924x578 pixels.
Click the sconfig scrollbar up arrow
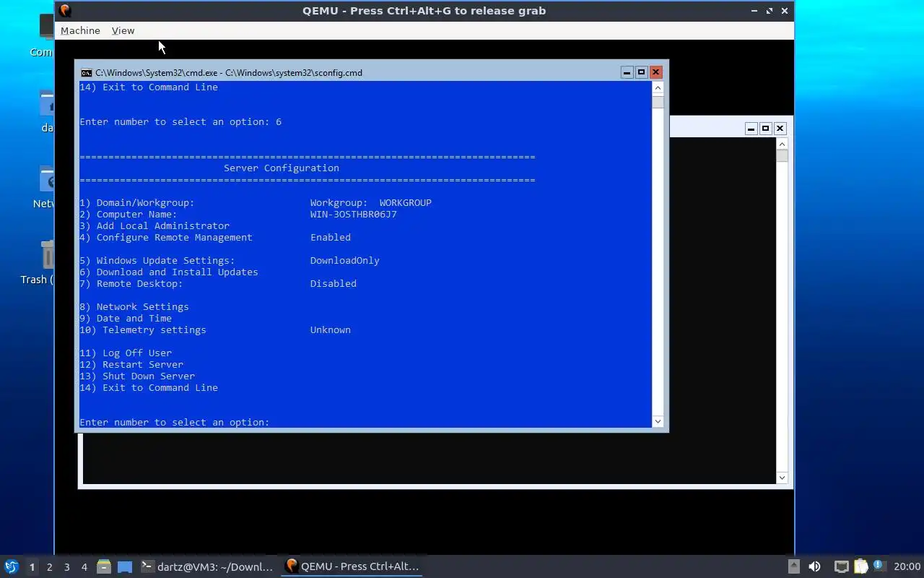[658, 87]
